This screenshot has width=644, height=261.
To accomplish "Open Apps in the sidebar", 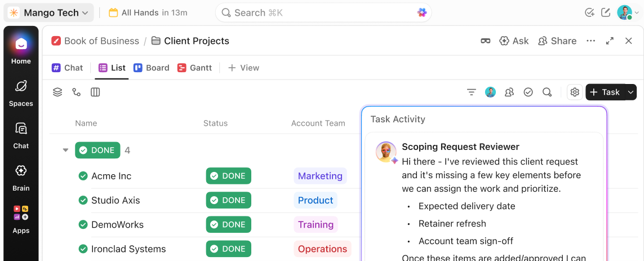I will click(x=21, y=220).
